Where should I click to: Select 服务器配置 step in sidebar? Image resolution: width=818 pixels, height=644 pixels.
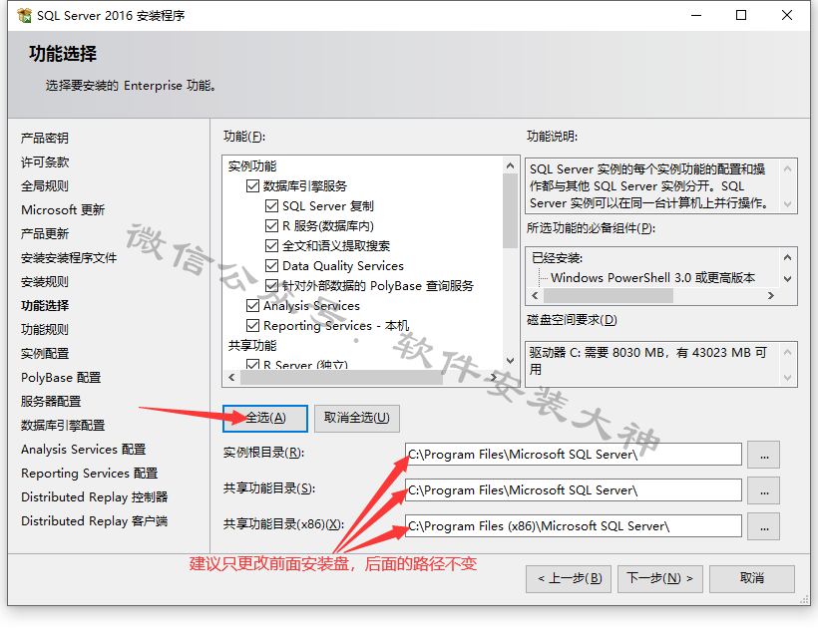point(51,402)
